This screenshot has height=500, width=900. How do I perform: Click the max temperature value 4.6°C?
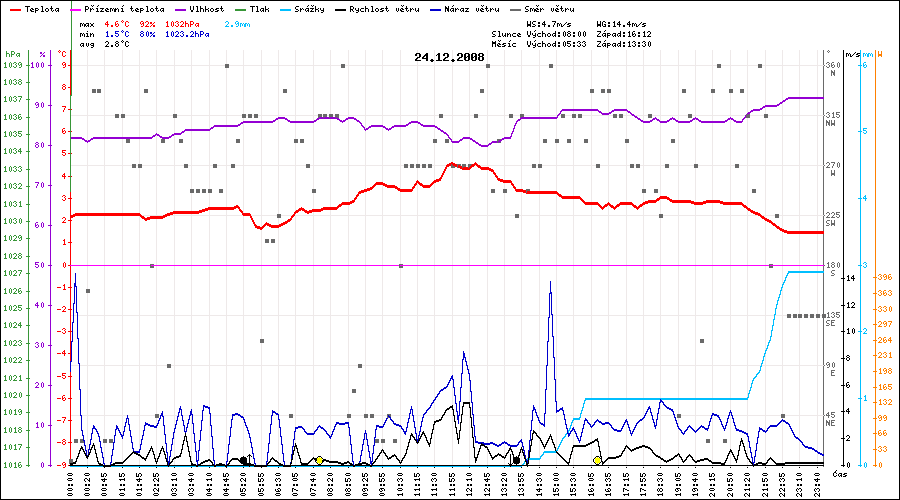pyautogui.click(x=119, y=22)
